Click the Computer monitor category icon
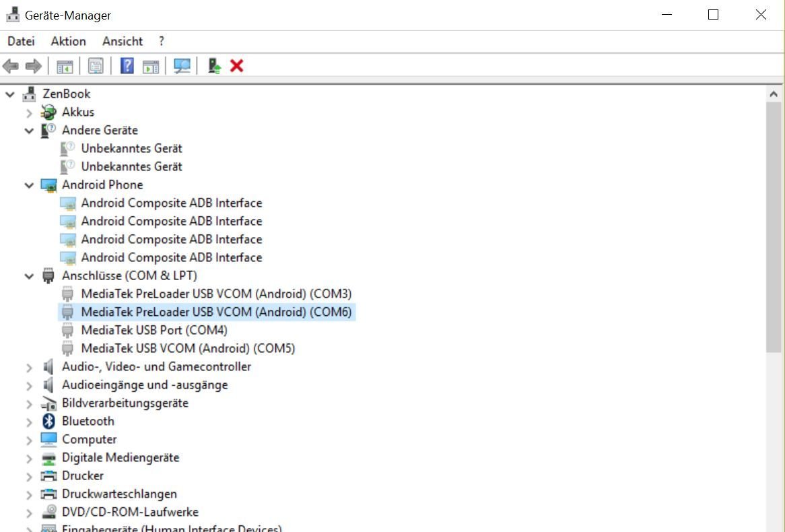Screen dimensions: 785x532 tap(48, 439)
